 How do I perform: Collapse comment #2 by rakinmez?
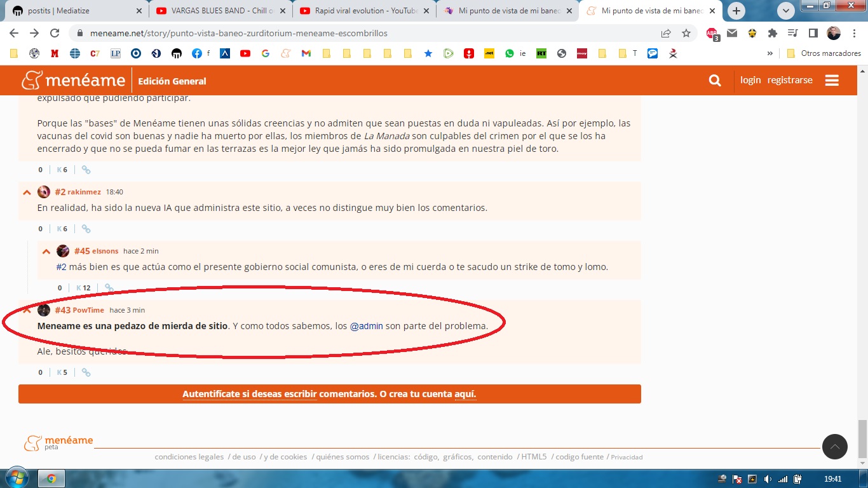[27, 193]
